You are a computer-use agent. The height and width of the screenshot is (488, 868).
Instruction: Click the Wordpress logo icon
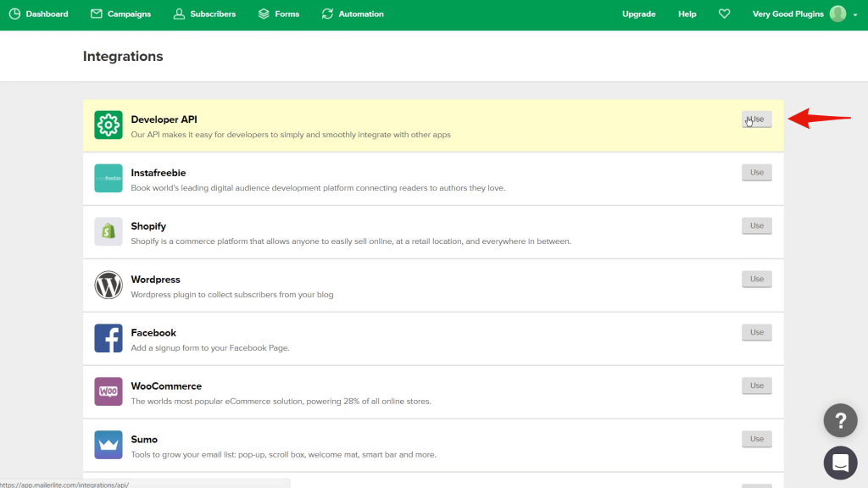coord(108,285)
